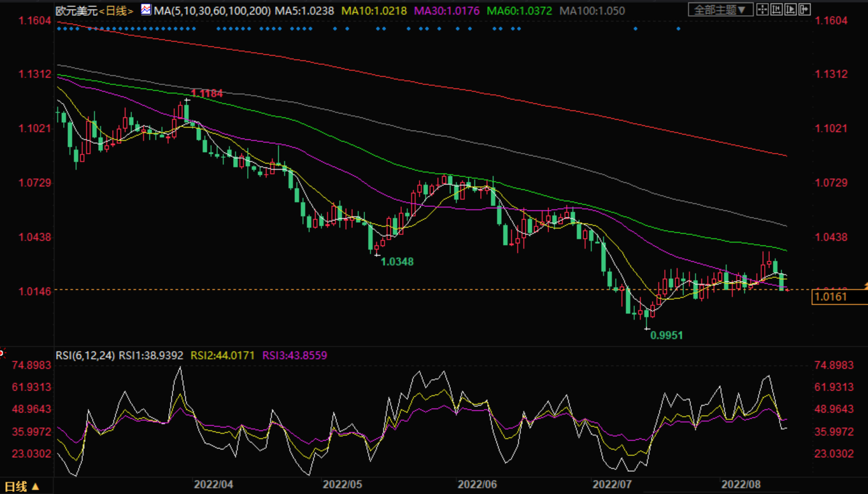Click the 1.1184 high price marker
This screenshot has width=868, height=494.
click(x=207, y=94)
